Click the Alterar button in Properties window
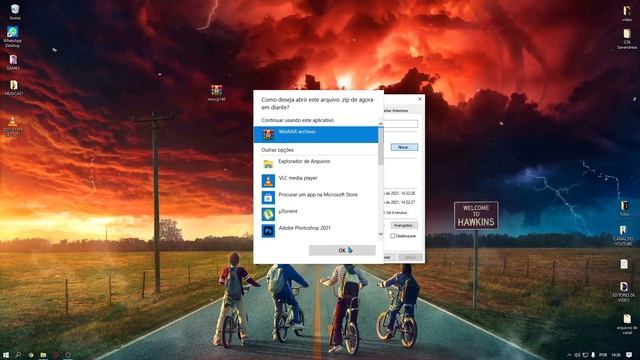 click(404, 147)
